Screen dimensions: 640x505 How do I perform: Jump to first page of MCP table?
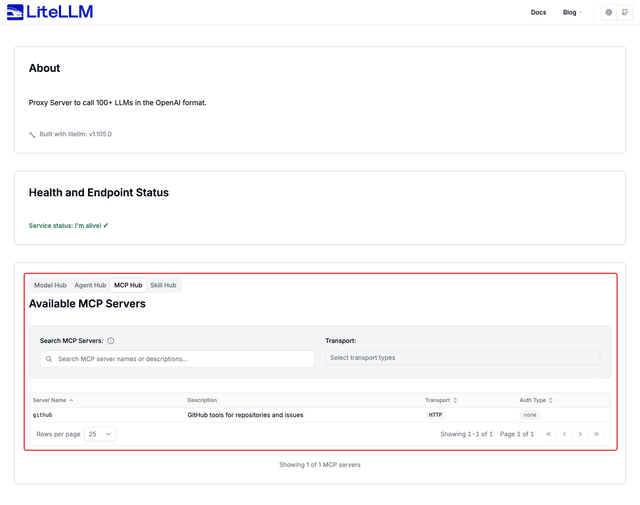pyautogui.click(x=548, y=434)
